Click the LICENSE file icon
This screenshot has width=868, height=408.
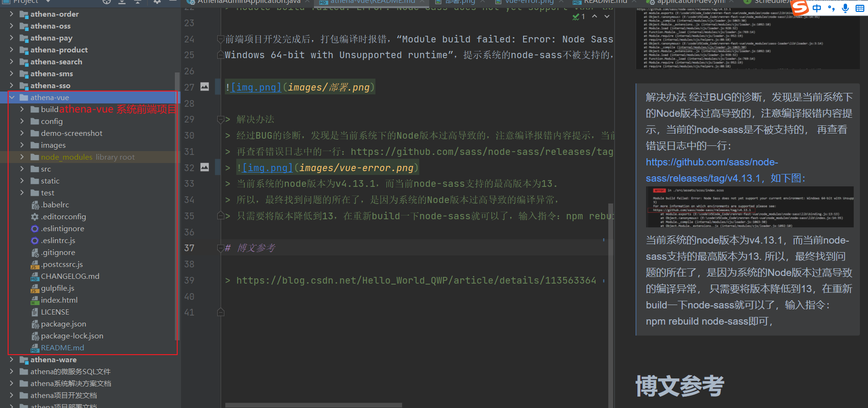coord(35,312)
